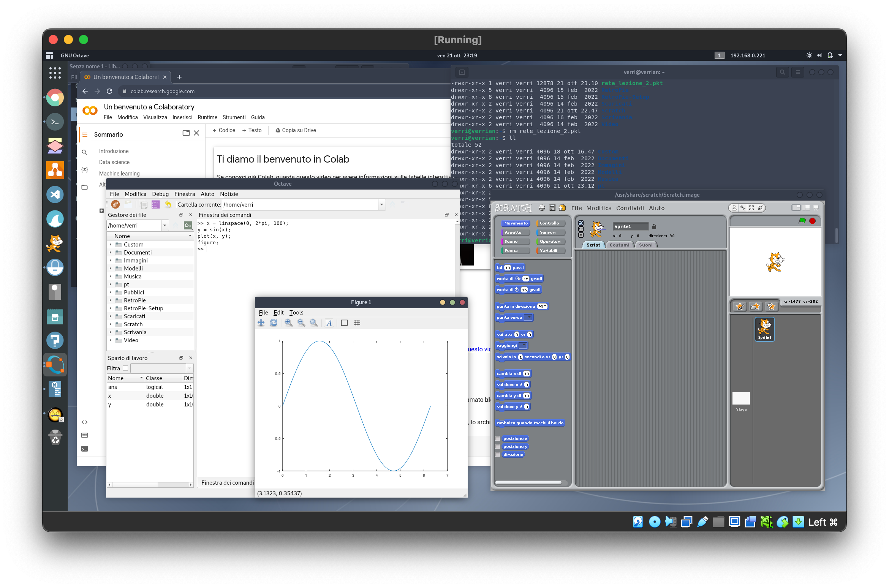Click the '+ Codice' button in Colab

coord(224,130)
